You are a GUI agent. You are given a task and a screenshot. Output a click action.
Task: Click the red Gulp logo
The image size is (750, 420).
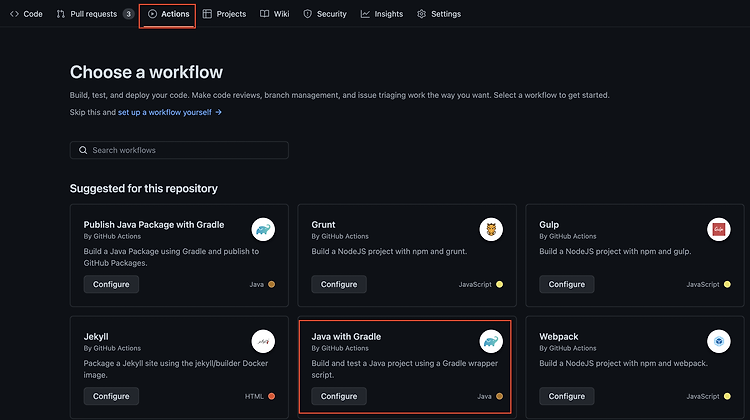[x=719, y=230]
